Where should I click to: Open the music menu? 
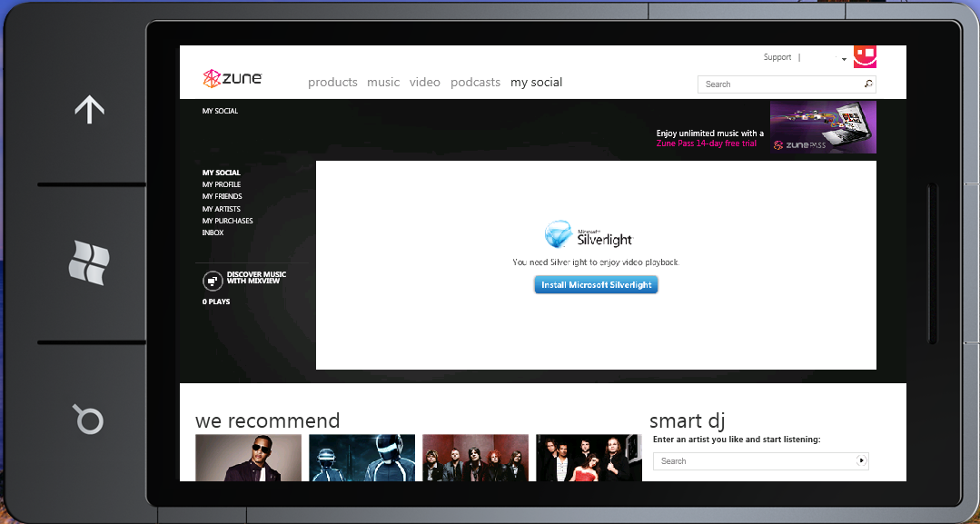click(x=383, y=83)
